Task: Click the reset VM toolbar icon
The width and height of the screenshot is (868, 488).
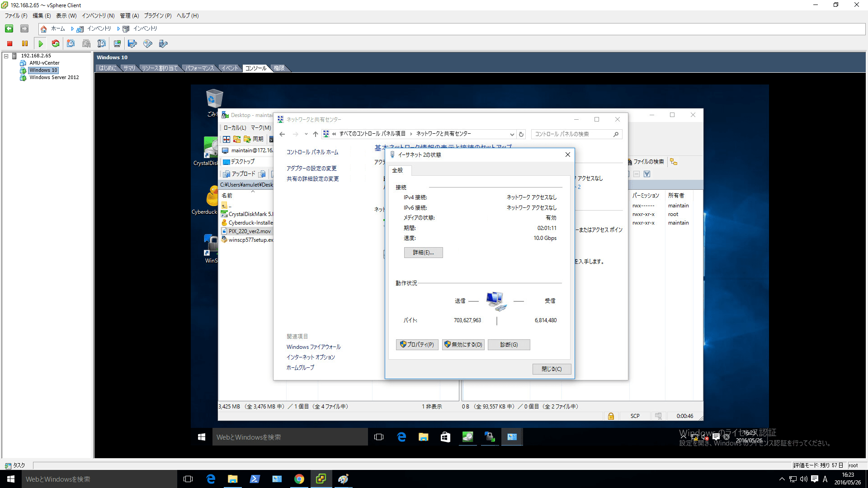Action: click(x=56, y=44)
